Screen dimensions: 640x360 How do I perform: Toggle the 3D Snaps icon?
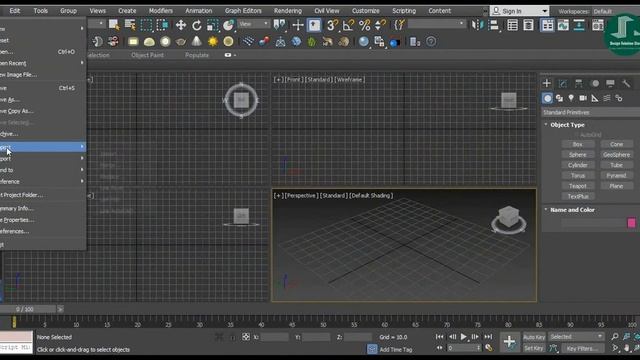tap(332, 25)
